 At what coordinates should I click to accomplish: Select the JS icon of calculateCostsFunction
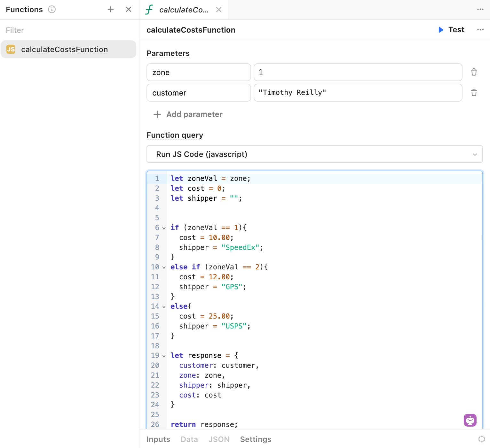click(11, 49)
